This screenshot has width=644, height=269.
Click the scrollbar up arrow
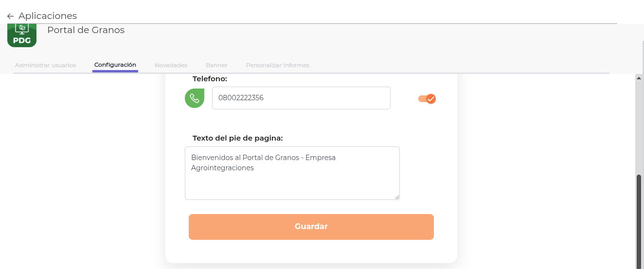tap(639, 78)
